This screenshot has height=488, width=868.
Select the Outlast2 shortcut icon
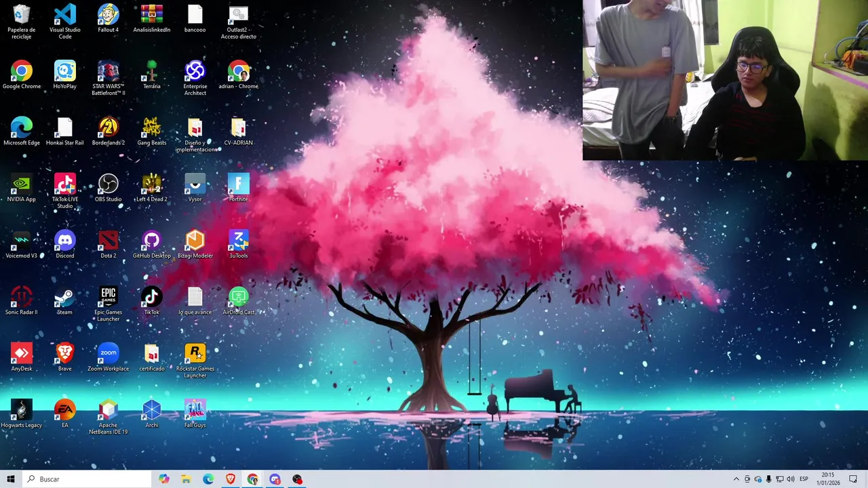pyautogui.click(x=238, y=15)
